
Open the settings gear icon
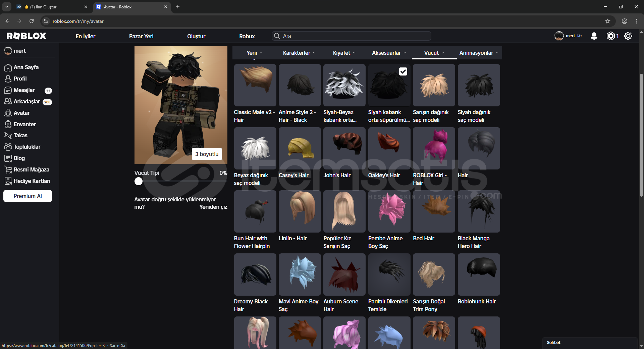[x=628, y=36]
